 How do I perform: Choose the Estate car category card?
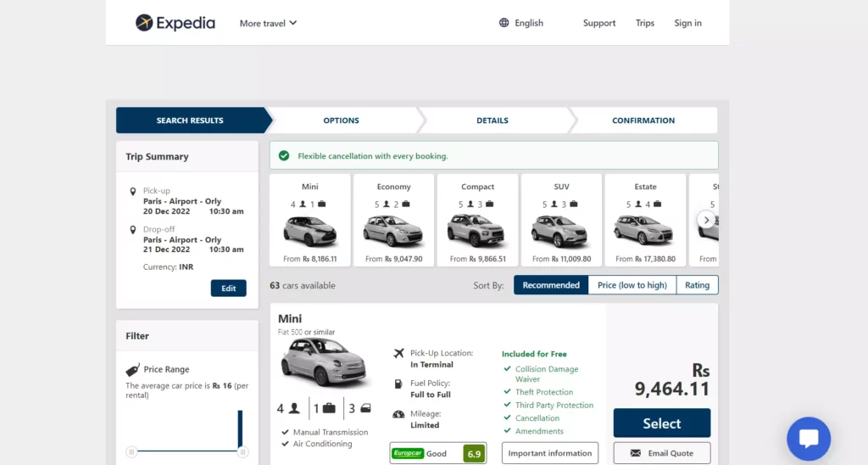point(645,220)
